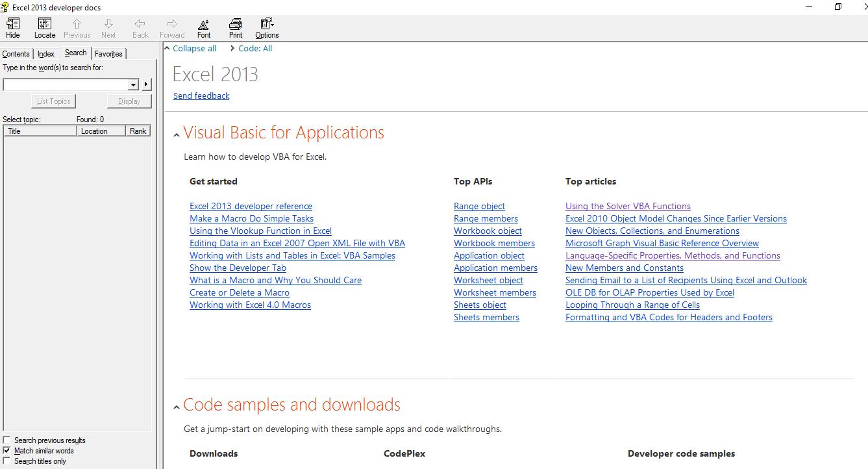Viewport: 868px width, 469px height.
Task: Click the Rank column header
Action: pyautogui.click(x=138, y=131)
